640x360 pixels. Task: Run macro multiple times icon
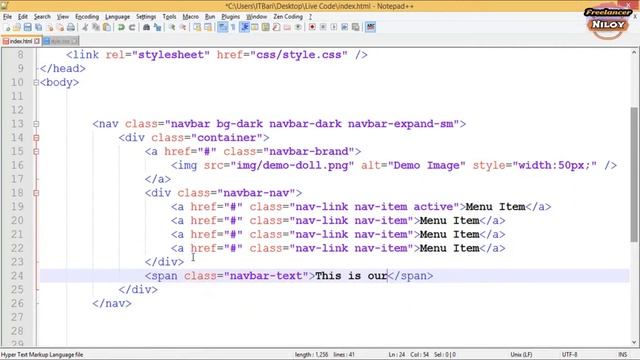point(345,27)
